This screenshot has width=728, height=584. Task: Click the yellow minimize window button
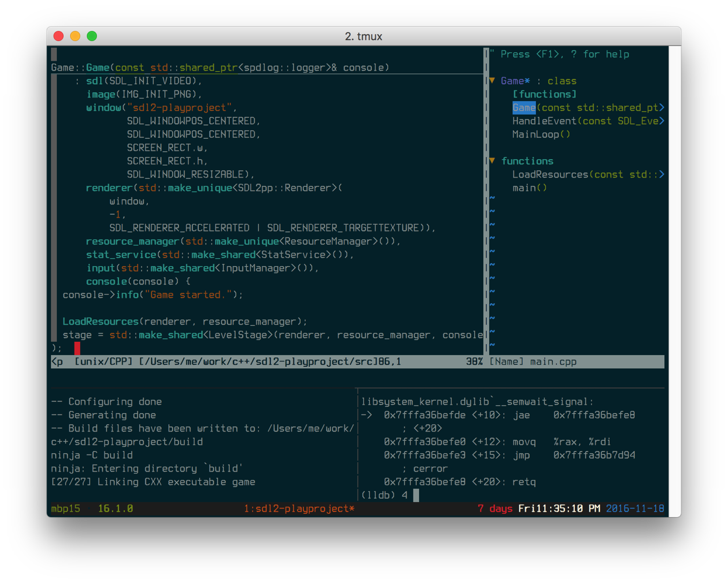76,36
